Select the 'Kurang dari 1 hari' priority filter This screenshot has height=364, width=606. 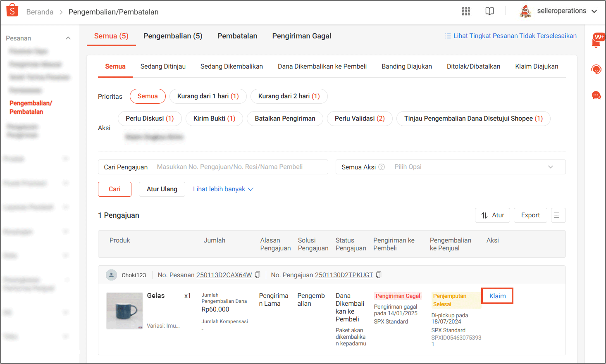click(208, 96)
